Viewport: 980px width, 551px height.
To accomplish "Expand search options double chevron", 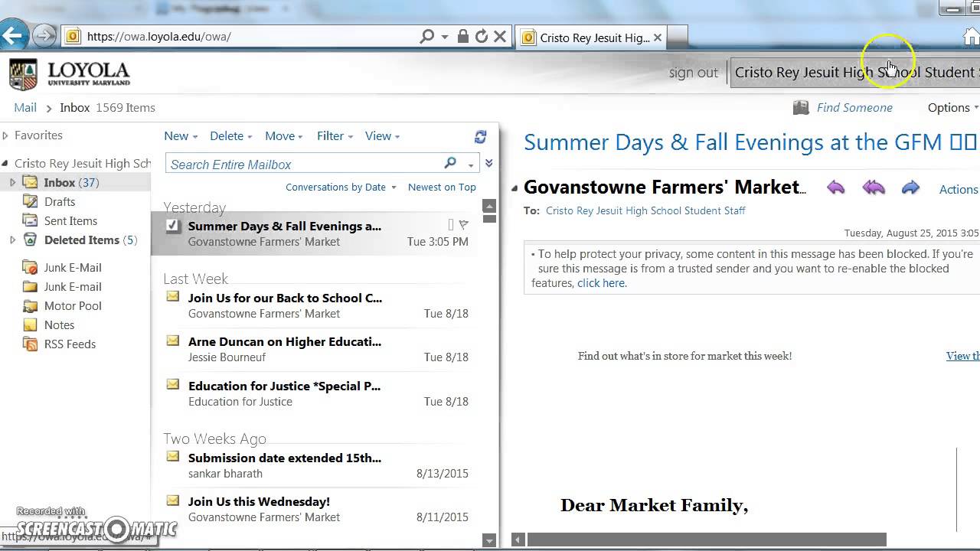I will [488, 163].
